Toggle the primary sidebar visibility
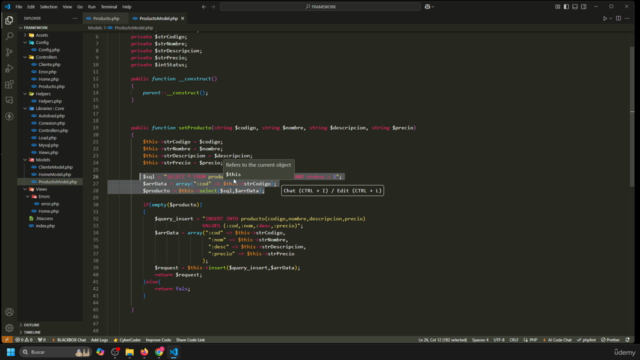Viewport: 640px width, 360px height. 566,7
